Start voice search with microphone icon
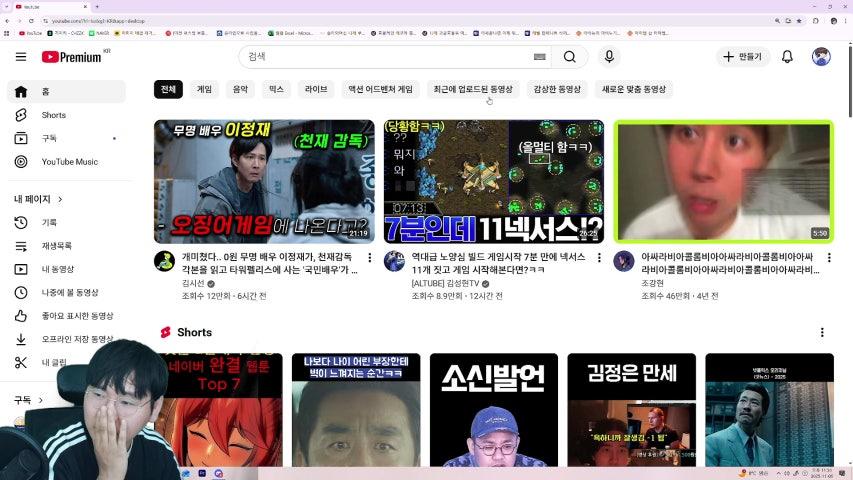The width and height of the screenshot is (853, 480). coord(609,57)
